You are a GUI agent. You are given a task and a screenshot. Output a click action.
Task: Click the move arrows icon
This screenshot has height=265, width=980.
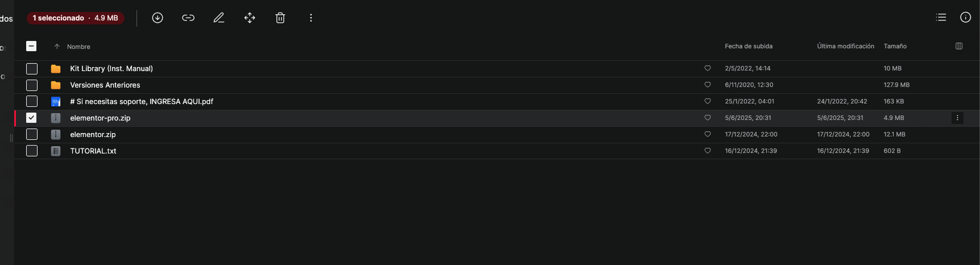(250, 18)
